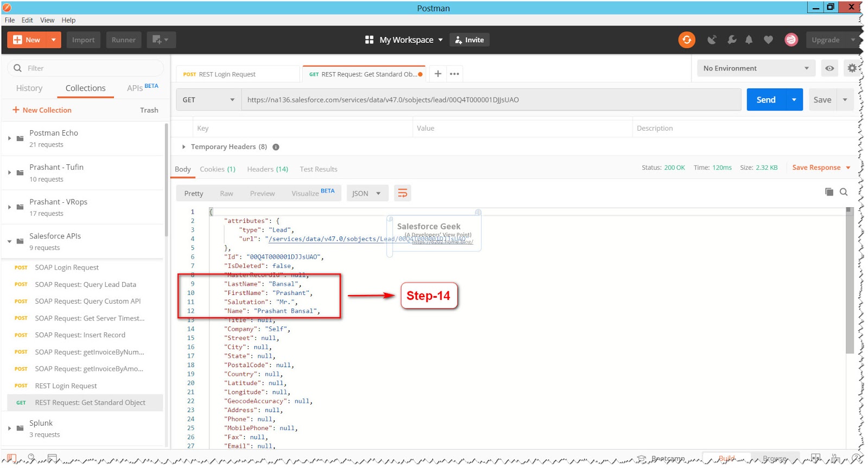Toggle environment quick look eye icon

click(829, 68)
